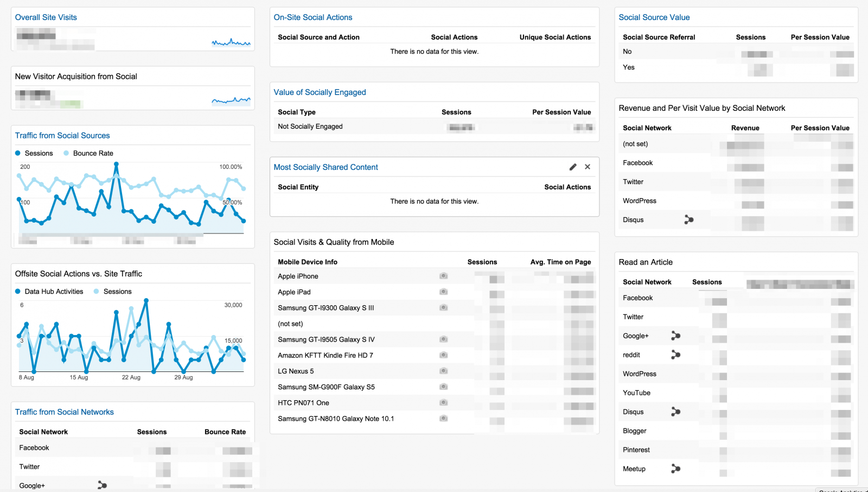Click the Revenue column header
This screenshot has height=492, width=868.
click(745, 128)
